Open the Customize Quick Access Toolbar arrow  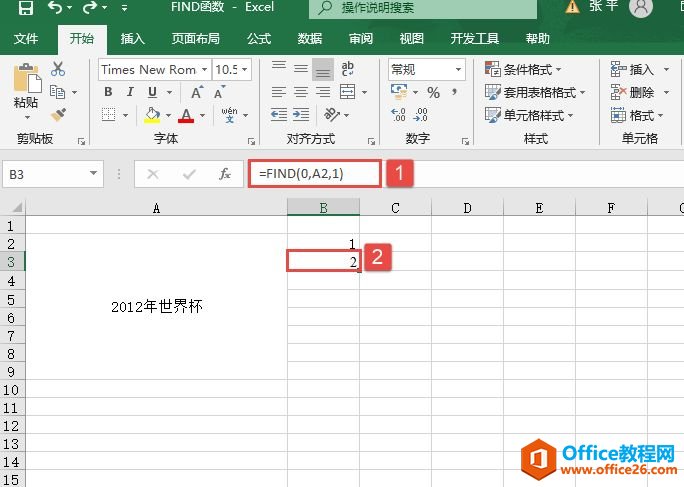point(124,8)
